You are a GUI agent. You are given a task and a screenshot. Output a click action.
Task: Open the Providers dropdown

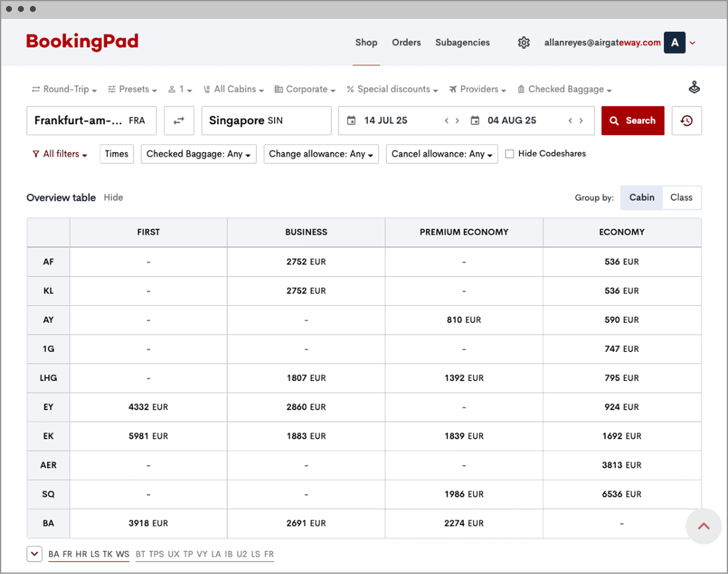(x=478, y=90)
